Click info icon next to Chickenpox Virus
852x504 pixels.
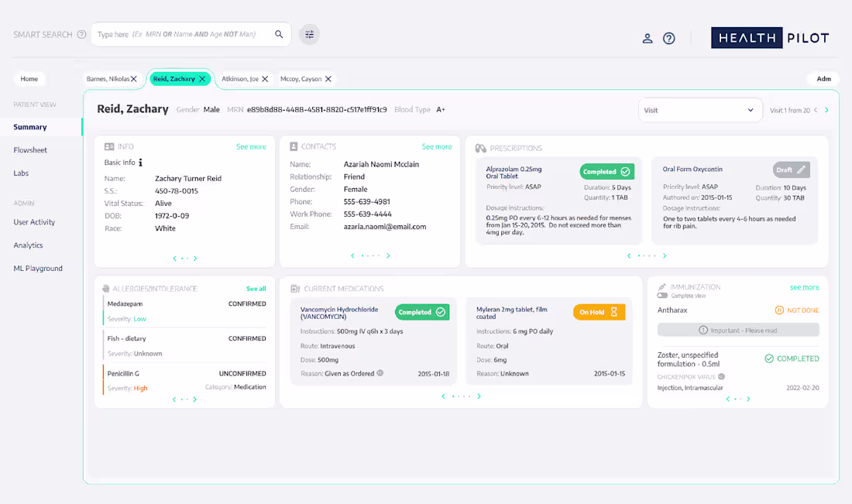coord(721,376)
